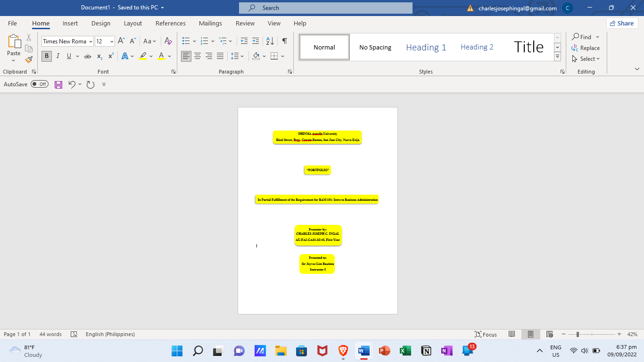Screen dimensions: 644x362
Task: Switch to Web Layout view
Action: (x=549, y=334)
